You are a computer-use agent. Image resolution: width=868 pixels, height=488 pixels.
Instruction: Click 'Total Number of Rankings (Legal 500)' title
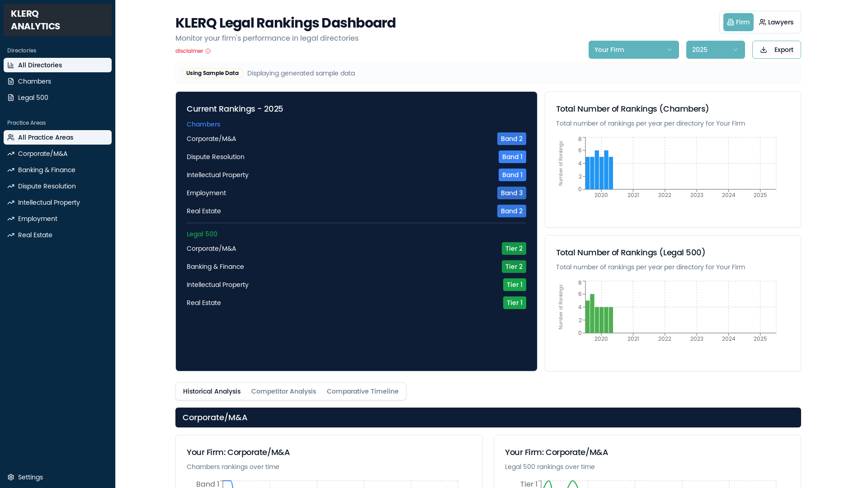[x=631, y=253]
